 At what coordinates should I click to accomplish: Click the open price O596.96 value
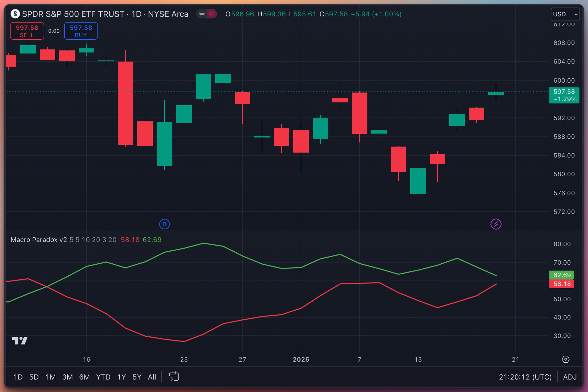[x=240, y=14]
